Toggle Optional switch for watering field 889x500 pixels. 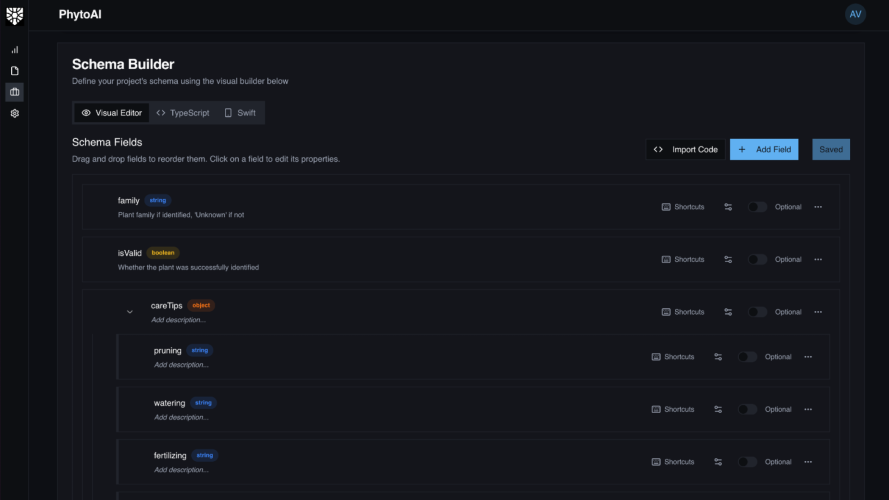(747, 409)
